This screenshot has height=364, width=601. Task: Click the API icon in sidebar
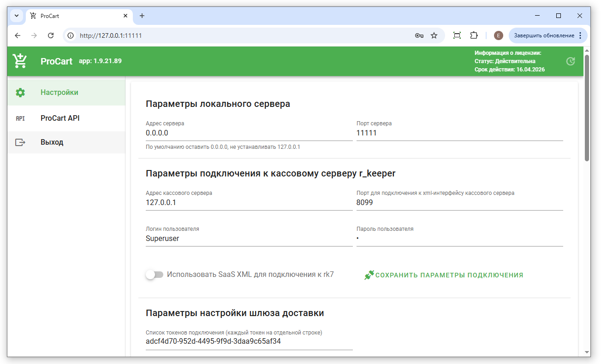pyautogui.click(x=20, y=118)
